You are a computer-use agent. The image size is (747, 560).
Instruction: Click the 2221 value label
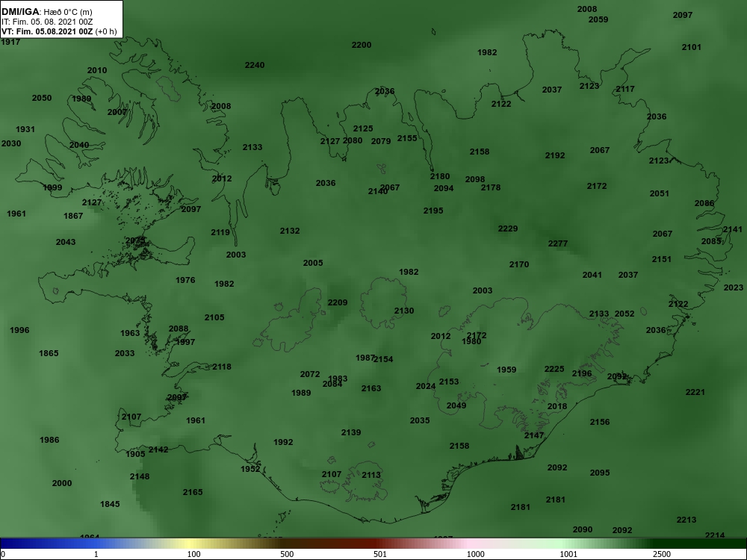point(695,393)
